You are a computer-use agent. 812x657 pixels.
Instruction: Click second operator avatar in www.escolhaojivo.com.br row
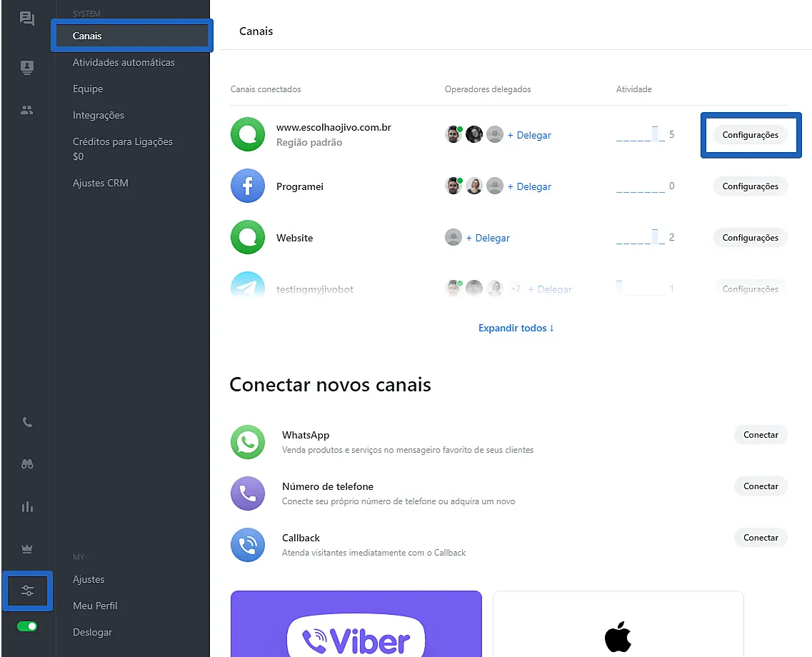474,134
